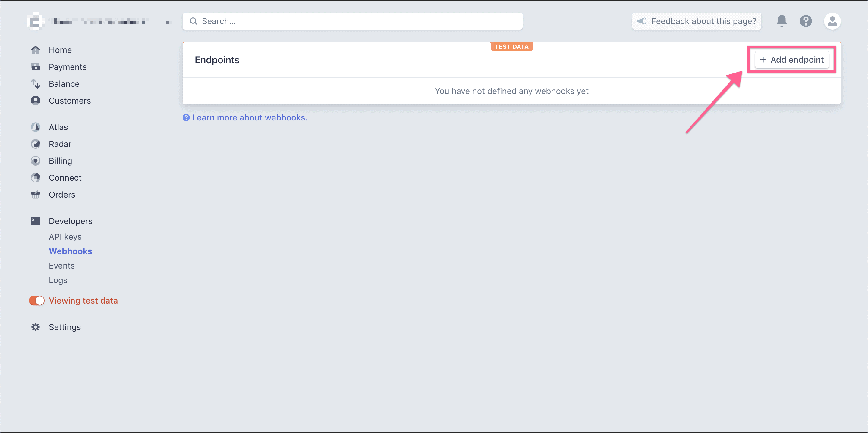The width and height of the screenshot is (868, 433).
Task: Open the Orders basket icon
Action: tap(35, 194)
